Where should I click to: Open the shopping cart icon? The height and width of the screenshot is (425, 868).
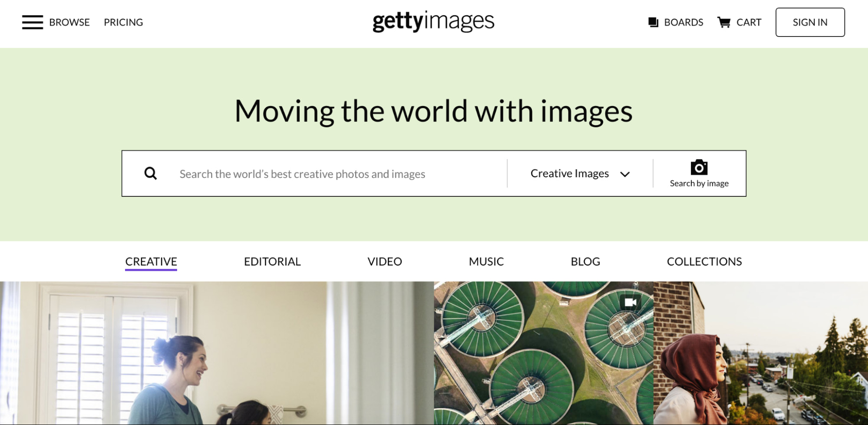pyautogui.click(x=724, y=22)
